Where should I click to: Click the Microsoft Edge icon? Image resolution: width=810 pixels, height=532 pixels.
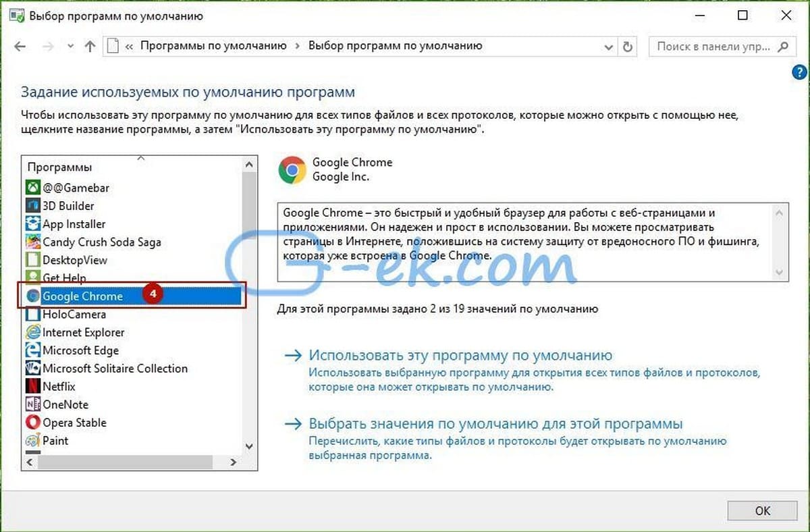(x=32, y=350)
